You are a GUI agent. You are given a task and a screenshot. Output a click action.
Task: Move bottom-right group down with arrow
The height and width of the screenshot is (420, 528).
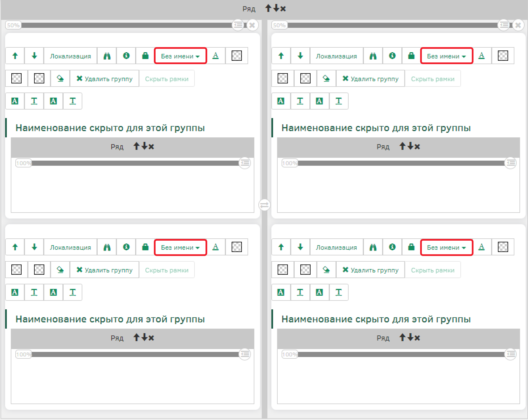[x=300, y=247]
